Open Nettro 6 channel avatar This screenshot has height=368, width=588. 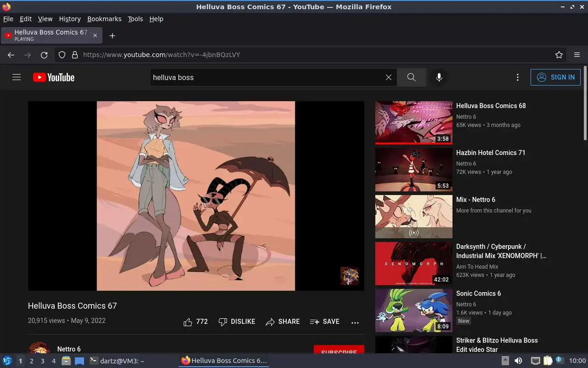point(39,349)
